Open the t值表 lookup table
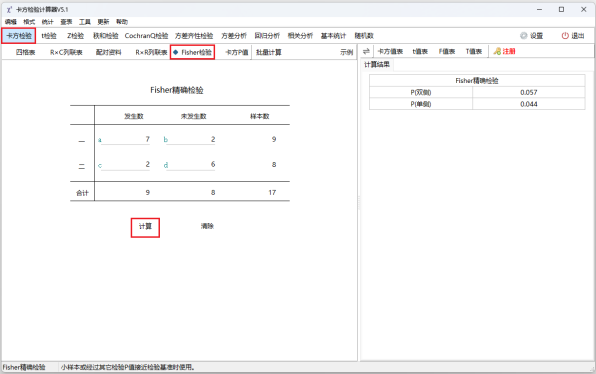 pos(420,51)
